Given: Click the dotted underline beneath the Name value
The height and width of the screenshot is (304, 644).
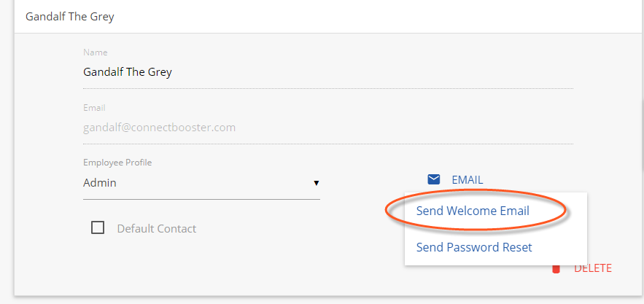Looking at the screenshot, I should click(x=327, y=88).
